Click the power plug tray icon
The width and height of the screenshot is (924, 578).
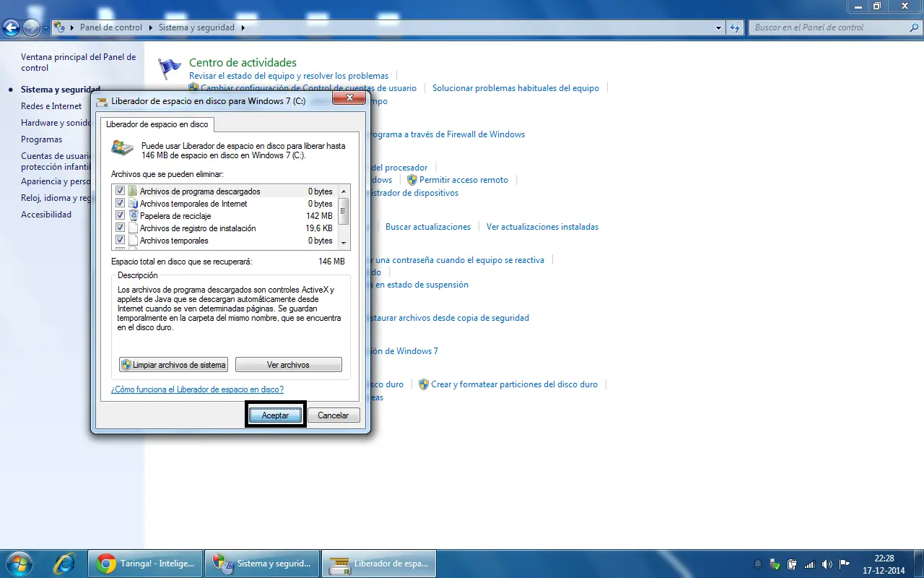[x=792, y=564]
